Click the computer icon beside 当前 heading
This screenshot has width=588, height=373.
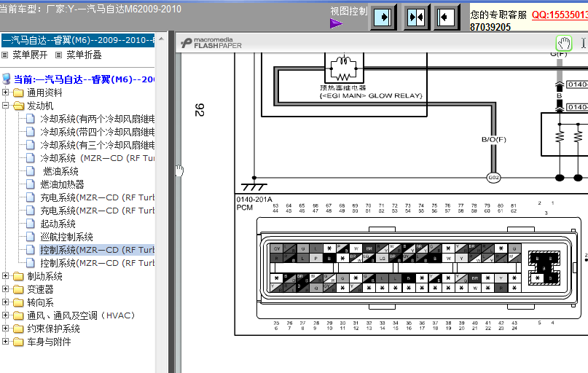pyautogui.click(x=7, y=79)
